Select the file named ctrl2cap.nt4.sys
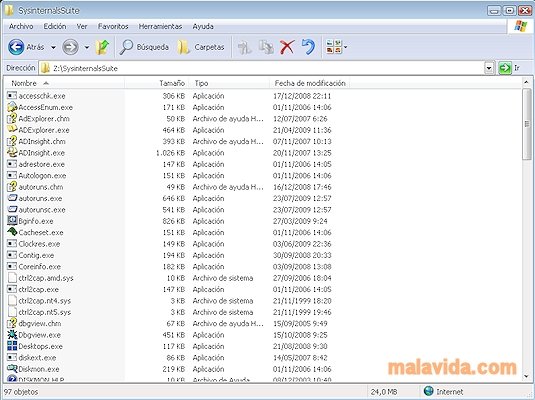The width and height of the screenshot is (535, 400). tap(44, 301)
